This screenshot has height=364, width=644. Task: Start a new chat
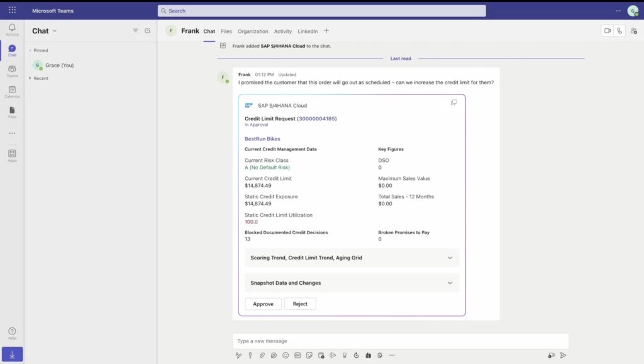click(147, 30)
